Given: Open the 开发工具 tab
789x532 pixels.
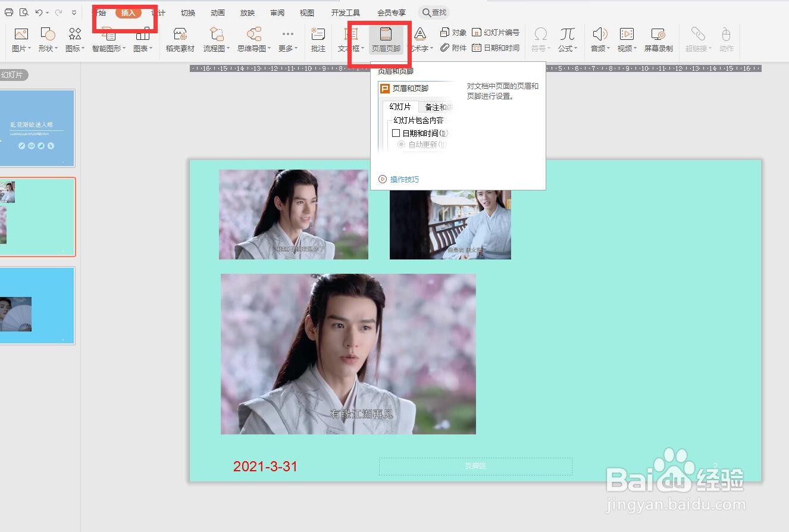Looking at the screenshot, I should (x=346, y=12).
